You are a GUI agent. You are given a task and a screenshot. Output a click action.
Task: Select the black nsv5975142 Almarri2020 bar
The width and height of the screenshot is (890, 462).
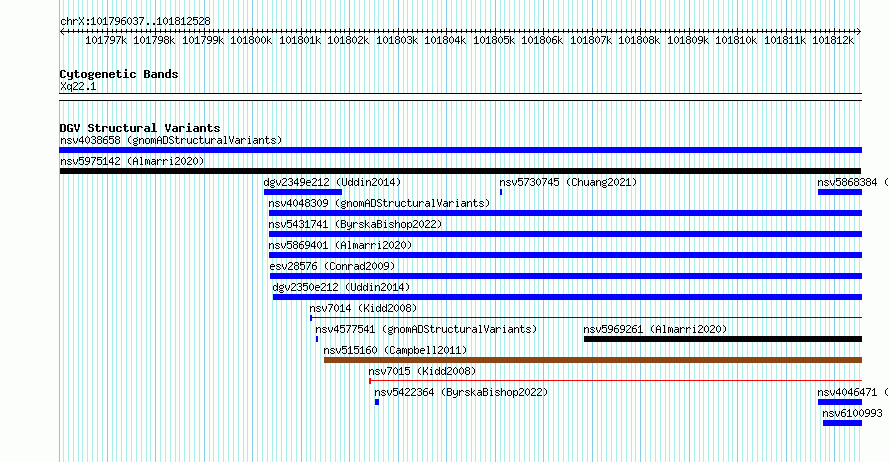pos(460,171)
